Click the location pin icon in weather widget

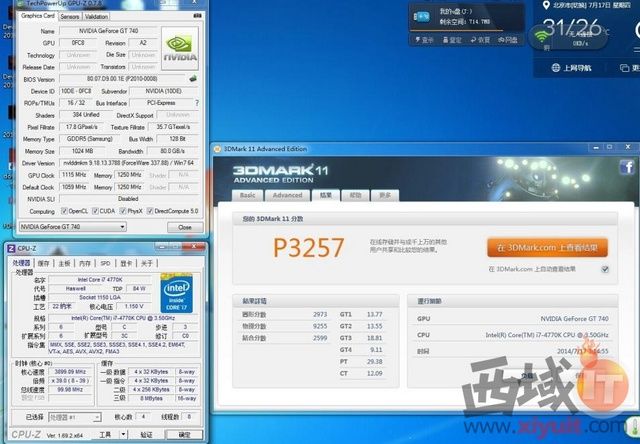pos(546,5)
